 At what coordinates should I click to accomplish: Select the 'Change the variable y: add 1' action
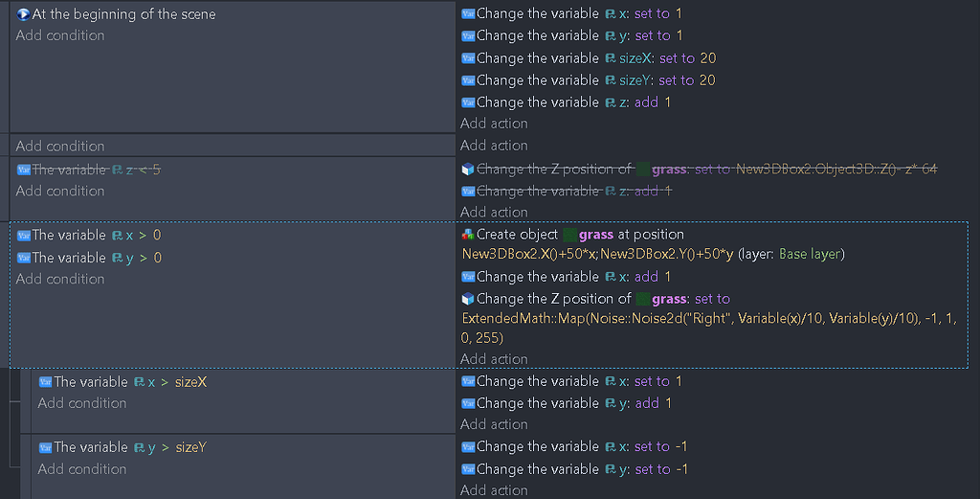574,403
